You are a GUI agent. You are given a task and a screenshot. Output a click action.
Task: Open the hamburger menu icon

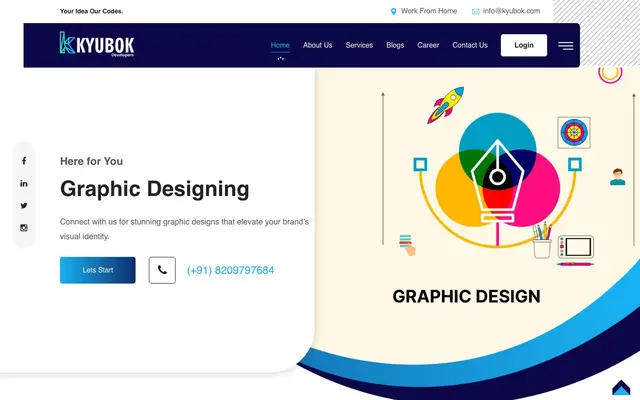pyautogui.click(x=566, y=46)
